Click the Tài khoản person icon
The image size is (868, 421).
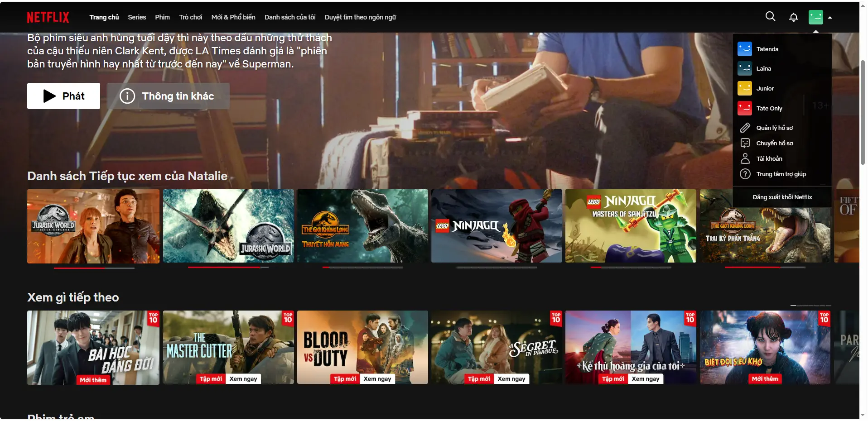click(745, 158)
